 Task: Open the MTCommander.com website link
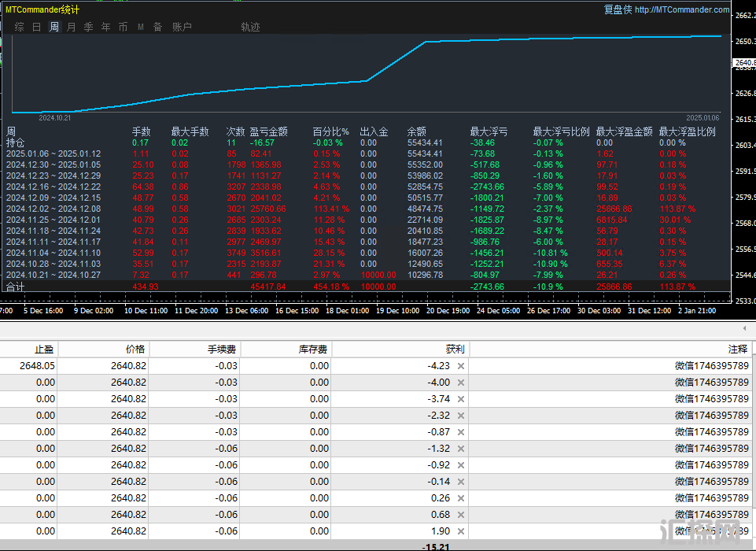[x=681, y=9]
